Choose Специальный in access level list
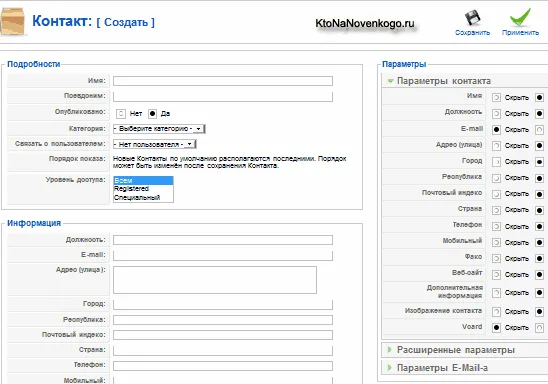548x384 pixels. click(143, 197)
